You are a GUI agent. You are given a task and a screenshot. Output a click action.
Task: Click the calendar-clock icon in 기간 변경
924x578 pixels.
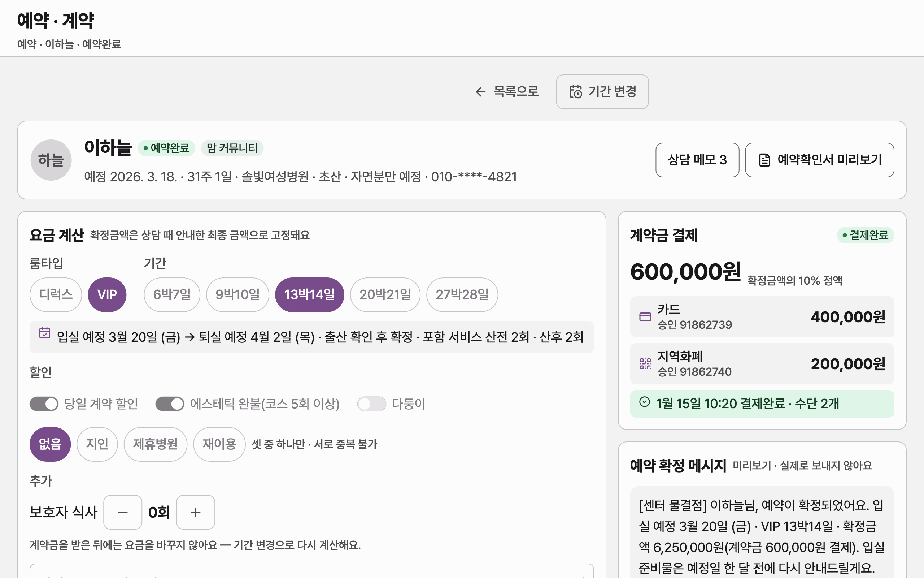[x=575, y=92]
